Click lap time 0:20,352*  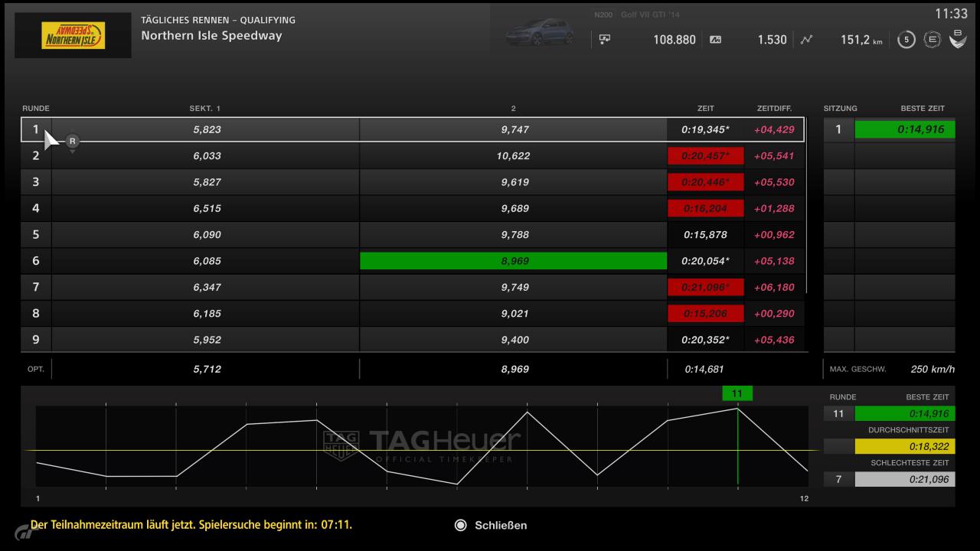(x=706, y=339)
